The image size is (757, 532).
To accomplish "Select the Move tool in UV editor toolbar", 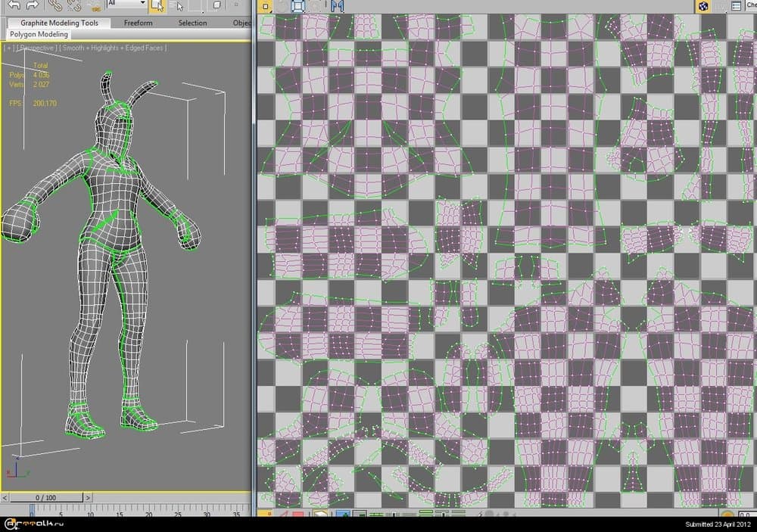I will click(265, 6).
